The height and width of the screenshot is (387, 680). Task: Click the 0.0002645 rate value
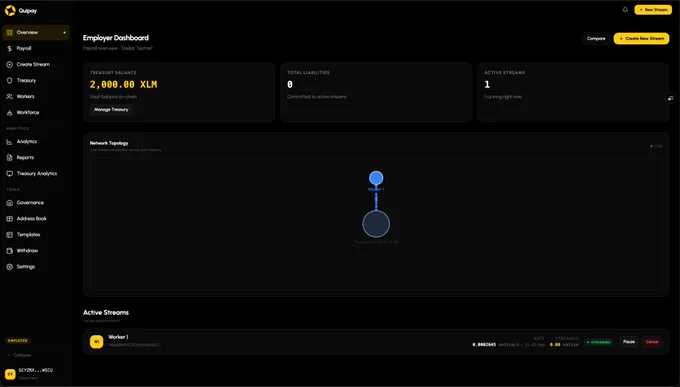[484, 345]
